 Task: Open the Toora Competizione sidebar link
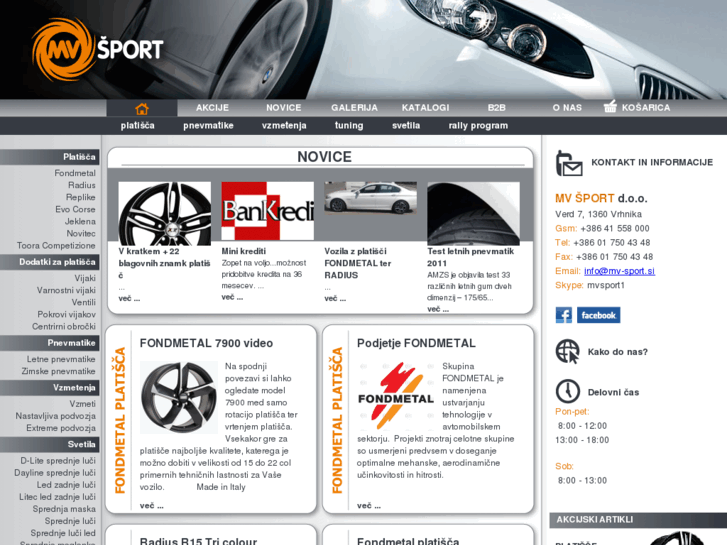(x=56, y=245)
